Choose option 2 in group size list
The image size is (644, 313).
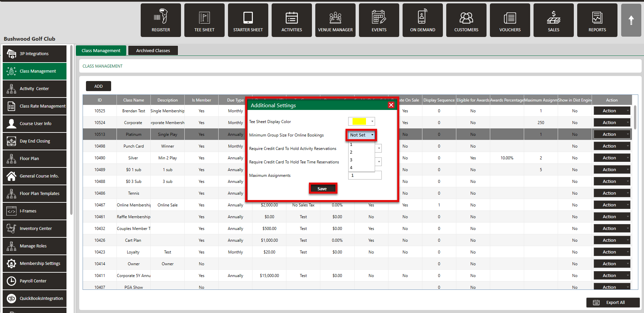pos(362,152)
